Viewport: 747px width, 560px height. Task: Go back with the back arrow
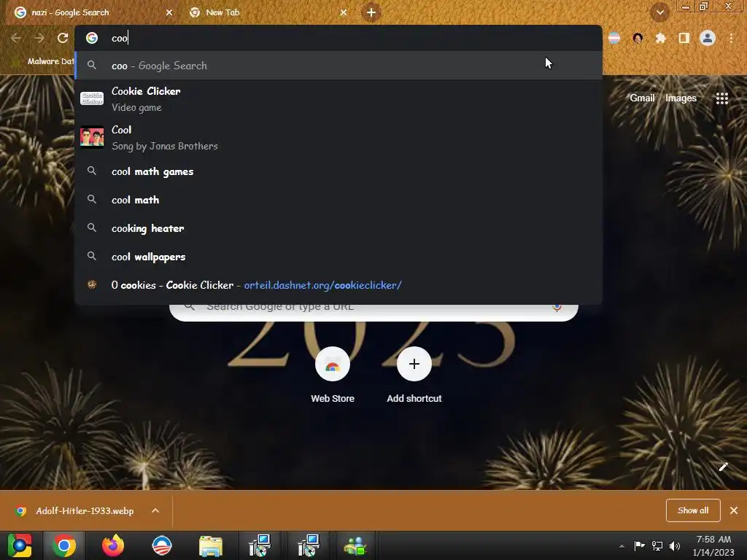tap(16, 38)
